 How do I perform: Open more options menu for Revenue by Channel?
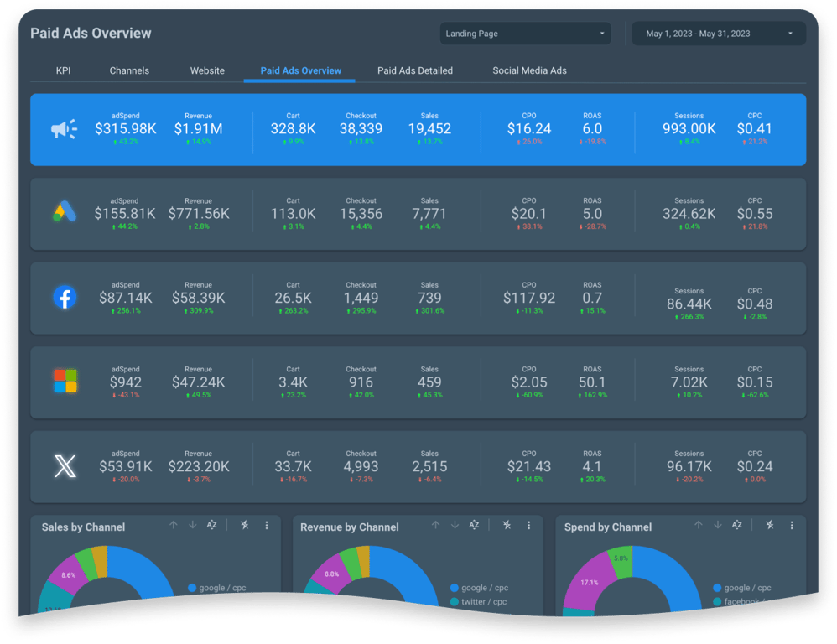pos(528,525)
